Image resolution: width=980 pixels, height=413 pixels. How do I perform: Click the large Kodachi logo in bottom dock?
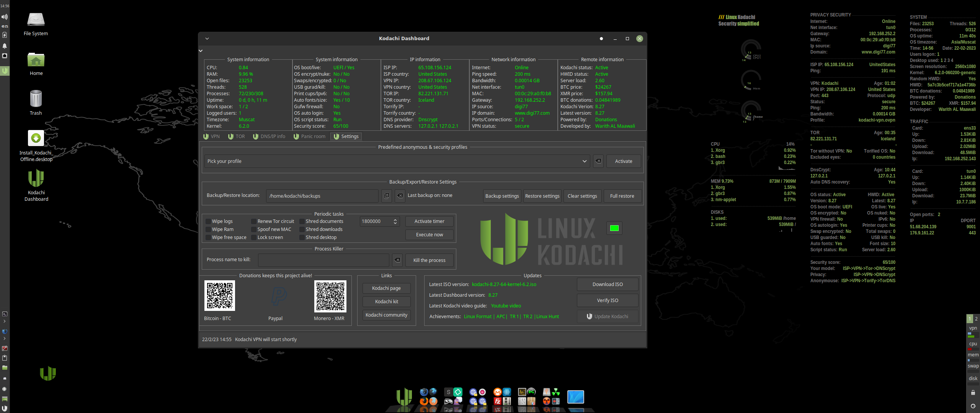405,397
